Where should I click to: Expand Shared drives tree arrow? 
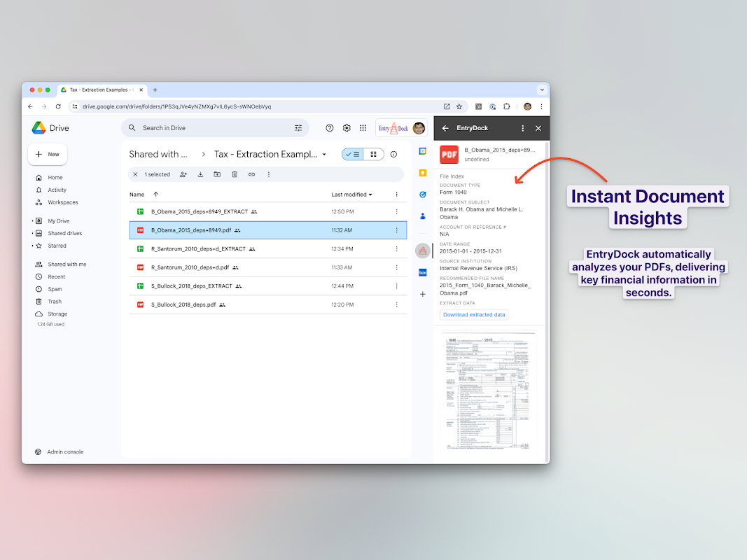[x=32, y=233]
